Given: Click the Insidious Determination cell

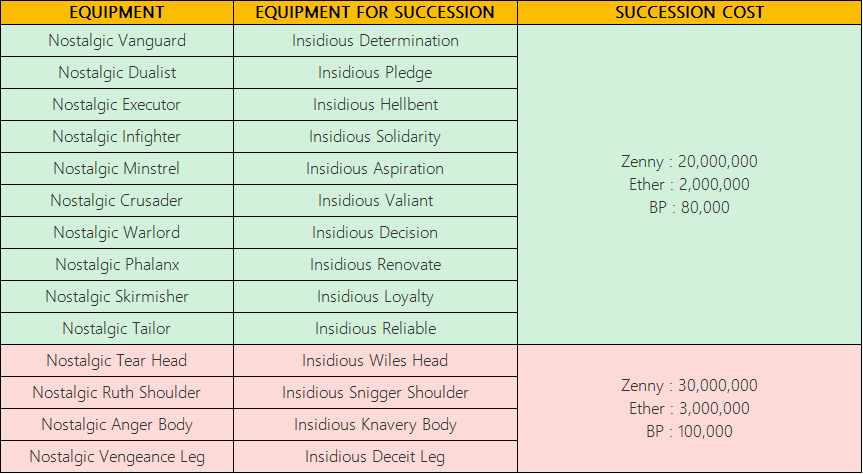Looking at the screenshot, I should [375, 41].
